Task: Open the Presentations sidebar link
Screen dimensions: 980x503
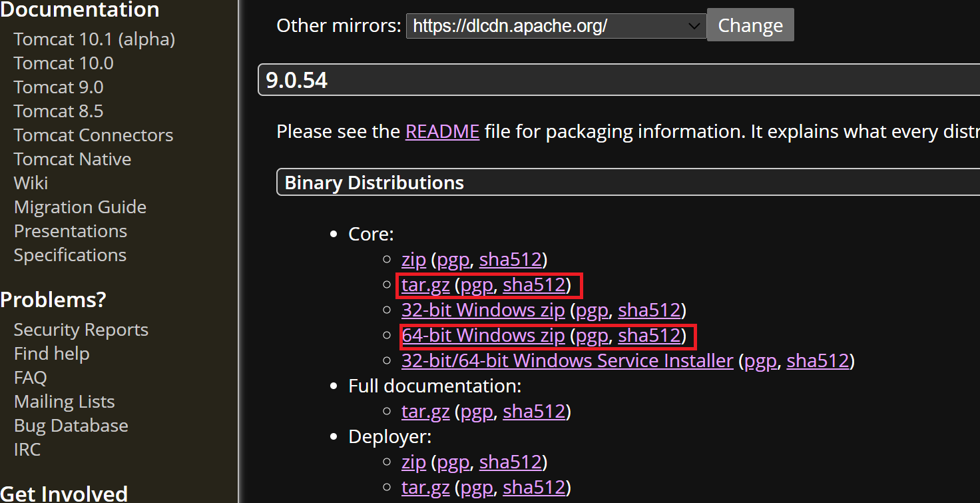Action: coord(70,231)
